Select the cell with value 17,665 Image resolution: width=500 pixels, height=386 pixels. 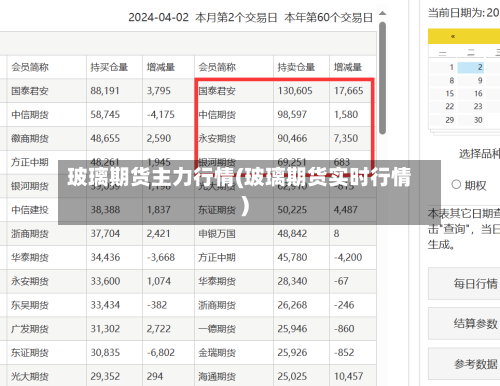click(353, 91)
